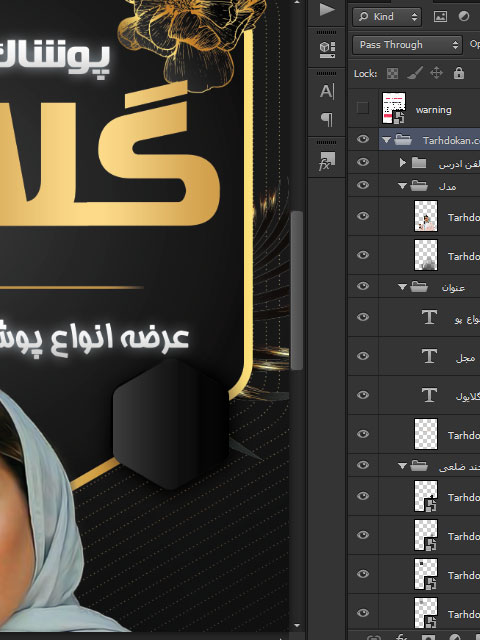Click folder icon of عنوان group
The height and width of the screenshot is (640, 480).
pyautogui.click(x=419, y=287)
